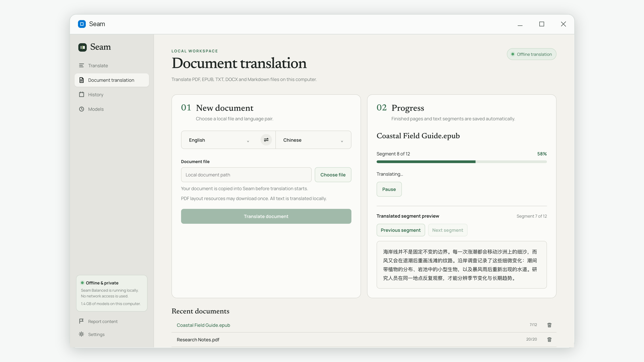Click the Translate menu lines icon
644x362 pixels.
tap(82, 65)
